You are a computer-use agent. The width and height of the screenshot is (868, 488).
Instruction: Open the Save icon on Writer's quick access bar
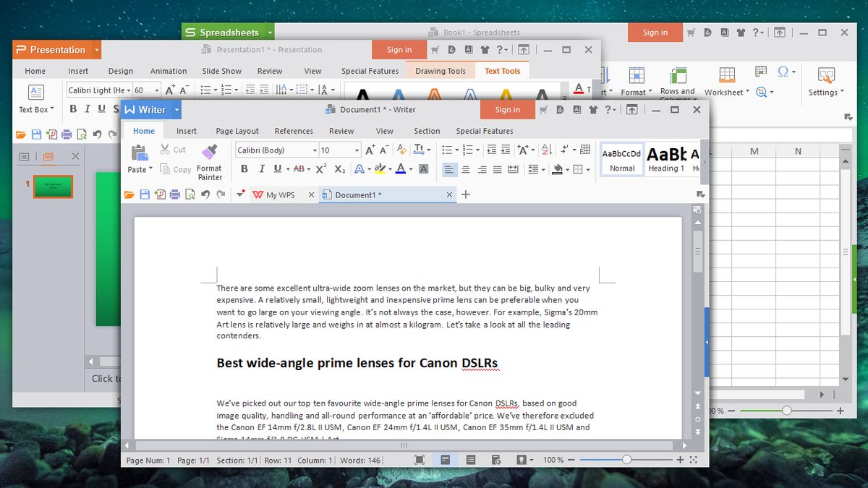point(145,194)
